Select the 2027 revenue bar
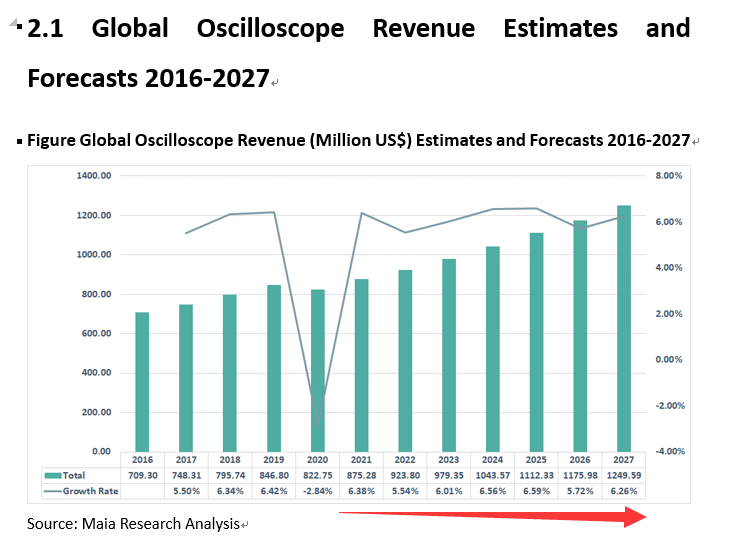The width and height of the screenshot is (735, 559). (x=624, y=330)
